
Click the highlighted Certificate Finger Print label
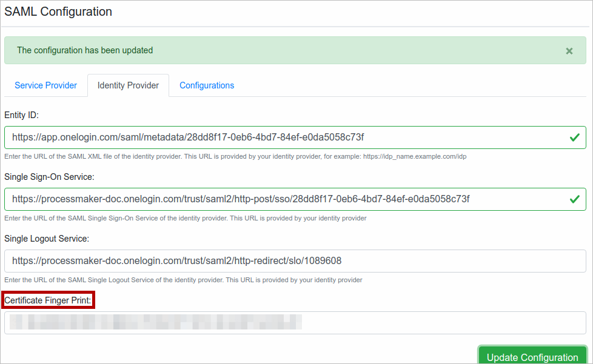coord(48,300)
